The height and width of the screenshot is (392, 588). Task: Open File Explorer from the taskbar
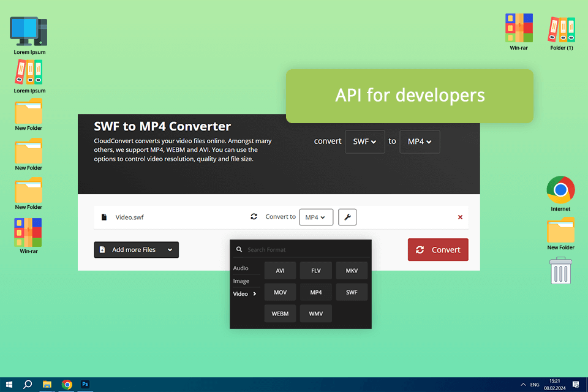tap(47, 385)
